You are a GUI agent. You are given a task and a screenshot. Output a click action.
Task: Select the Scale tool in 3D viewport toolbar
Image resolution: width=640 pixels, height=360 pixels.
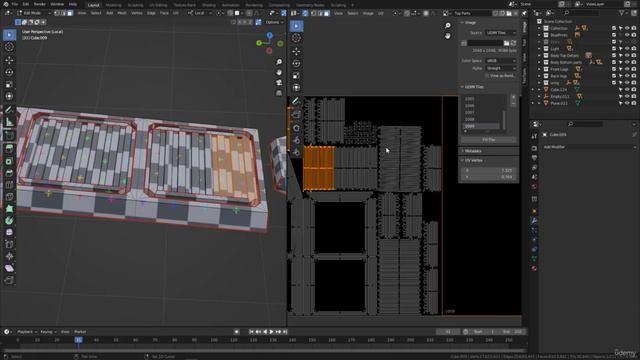(x=9, y=84)
